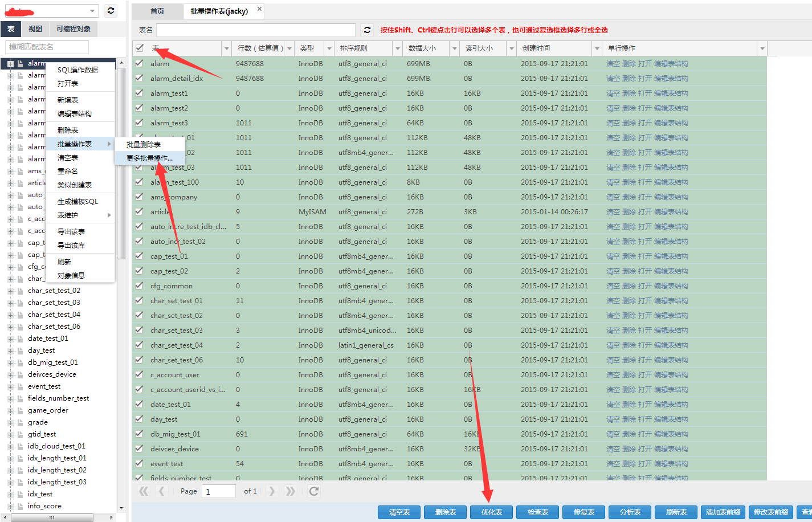Go to first page icon
Screen dimensions: 812x522
click(x=144, y=491)
